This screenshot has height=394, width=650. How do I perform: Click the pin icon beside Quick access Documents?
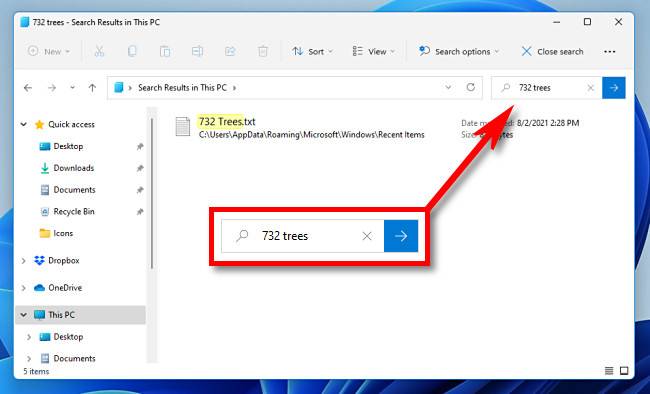tap(140, 190)
